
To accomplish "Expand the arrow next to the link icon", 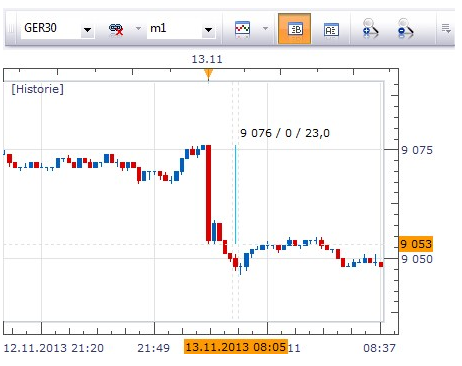I will 138,29.
